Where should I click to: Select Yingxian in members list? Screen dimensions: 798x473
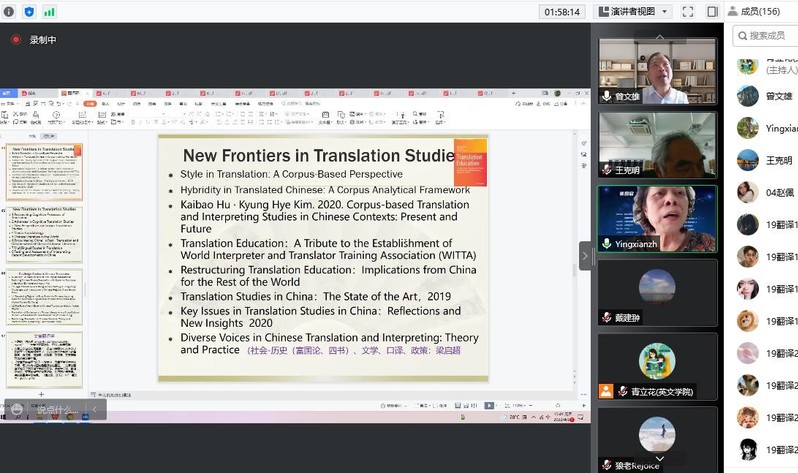pyautogui.click(x=766, y=128)
